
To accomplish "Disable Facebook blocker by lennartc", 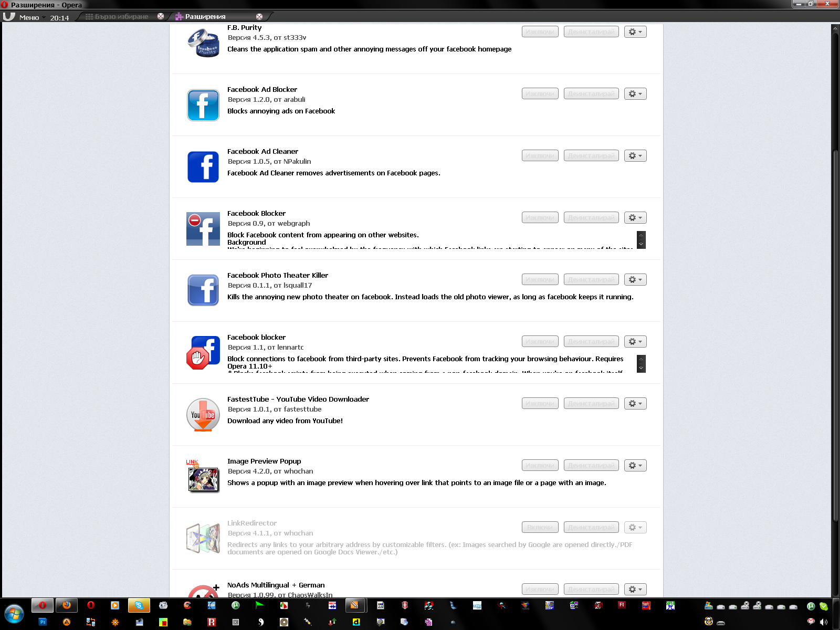I will [540, 342].
